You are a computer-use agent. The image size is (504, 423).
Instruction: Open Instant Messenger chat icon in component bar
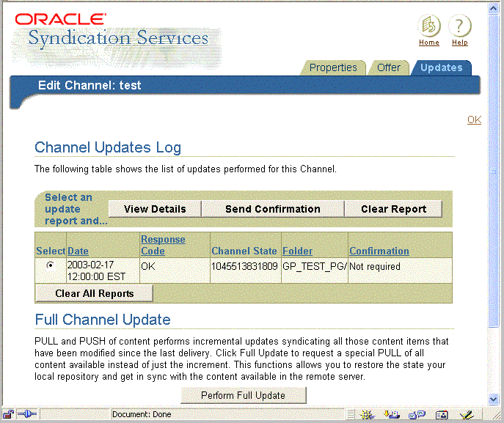pyautogui.click(x=417, y=415)
